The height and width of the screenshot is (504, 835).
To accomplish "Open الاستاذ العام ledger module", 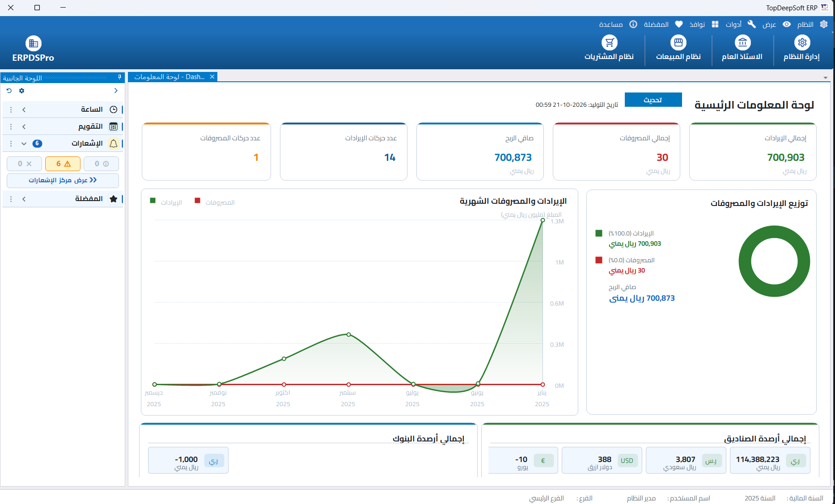I will [742, 48].
